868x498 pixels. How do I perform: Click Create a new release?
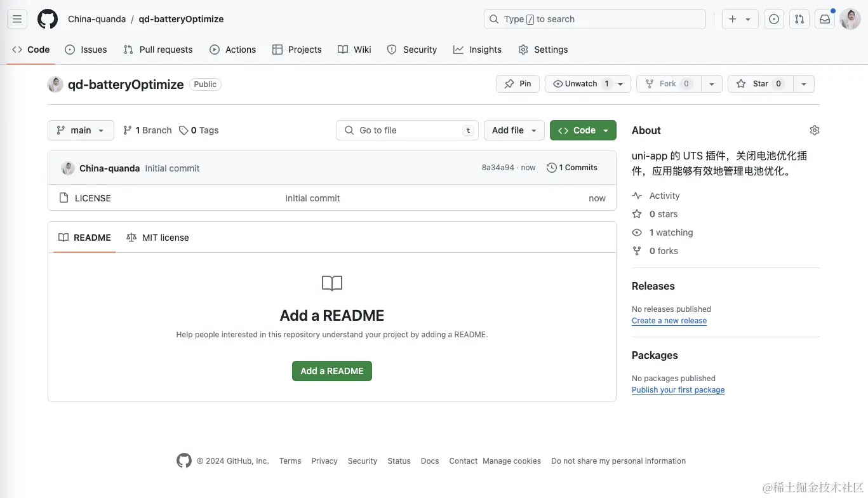tap(669, 321)
